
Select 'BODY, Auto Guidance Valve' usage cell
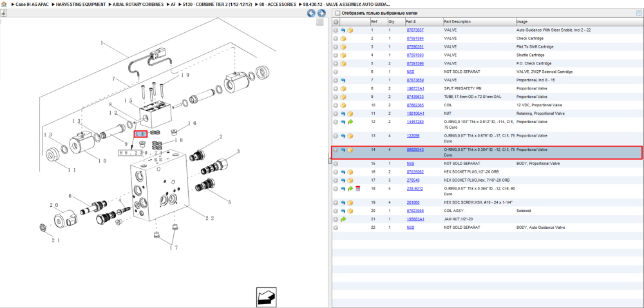[x=541, y=227]
